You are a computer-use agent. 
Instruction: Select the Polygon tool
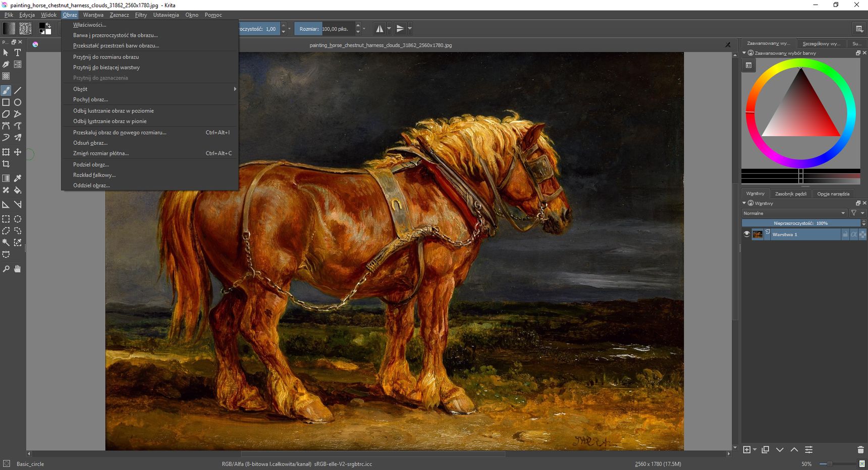point(6,114)
